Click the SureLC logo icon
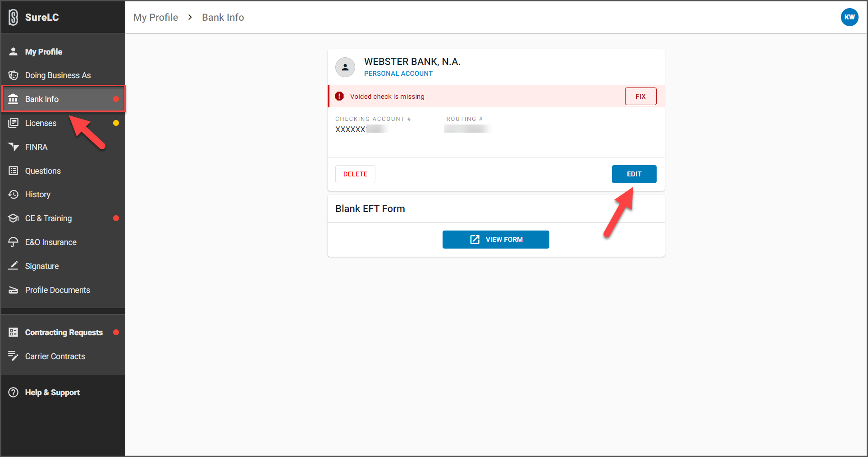Viewport: 868px width, 457px height. [x=14, y=17]
